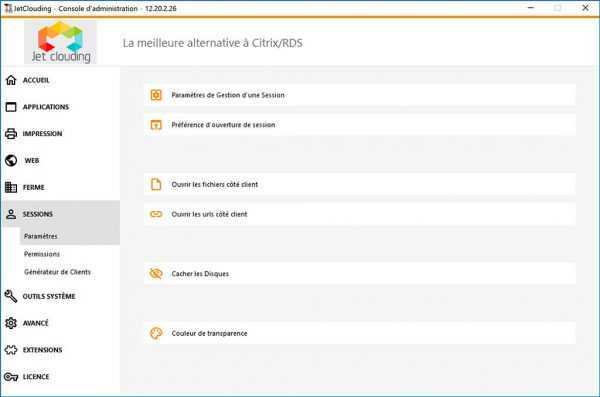This screenshot has width=600, height=397.
Task: Open Ouvrir les fichiers côté client
Action: tap(360, 184)
